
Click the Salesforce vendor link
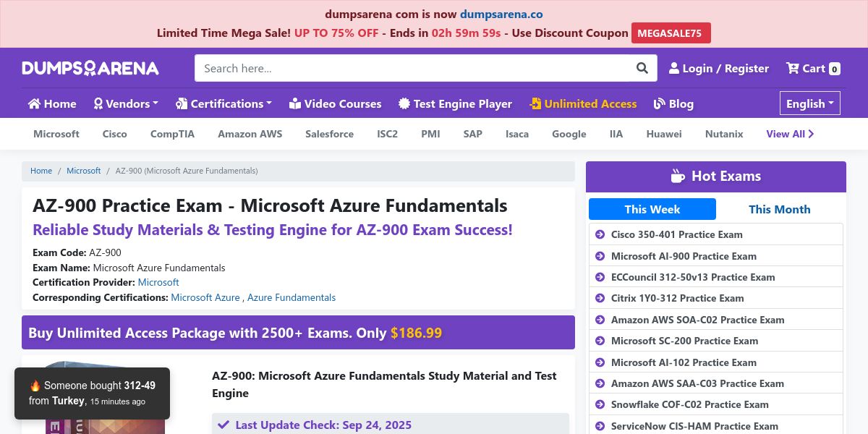tap(330, 134)
